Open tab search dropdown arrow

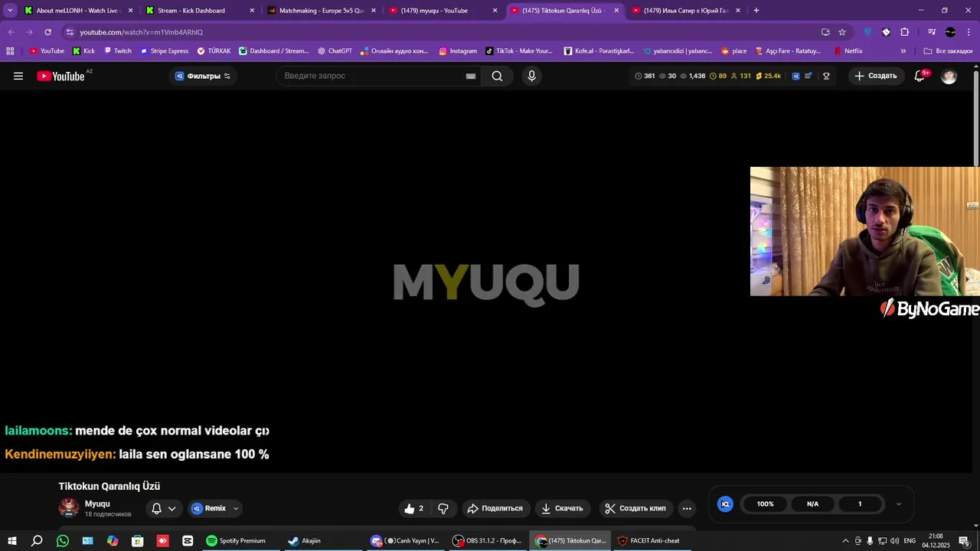(10, 11)
